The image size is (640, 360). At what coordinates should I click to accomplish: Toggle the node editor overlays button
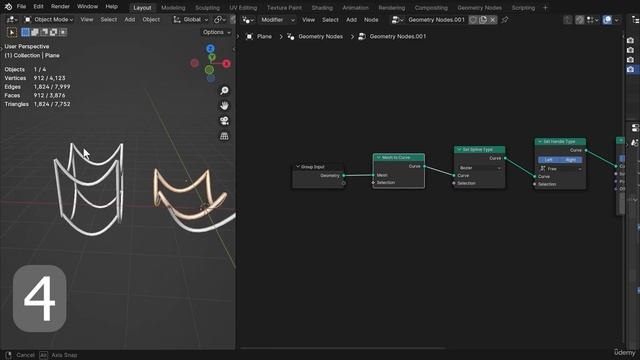coord(607,20)
